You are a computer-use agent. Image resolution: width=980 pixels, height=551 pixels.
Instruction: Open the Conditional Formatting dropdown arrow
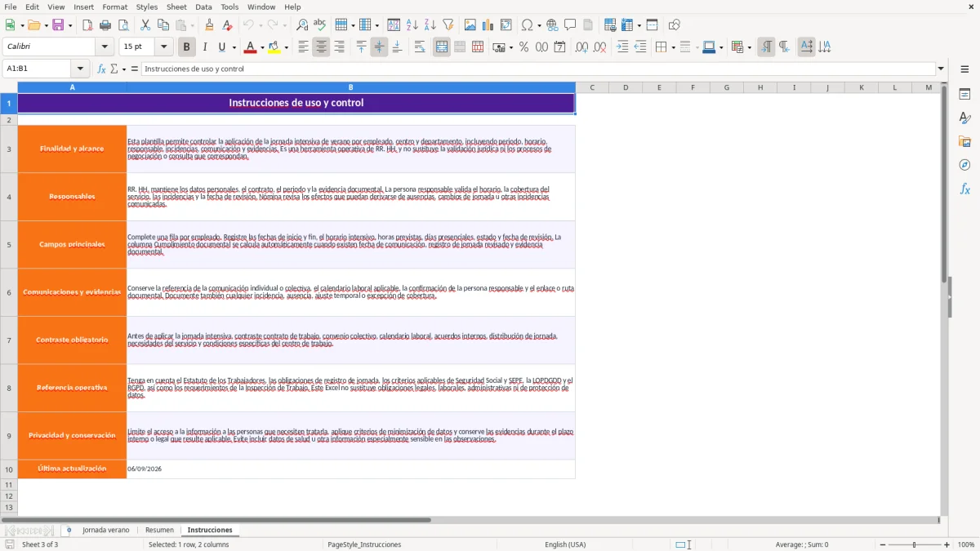(749, 47)
